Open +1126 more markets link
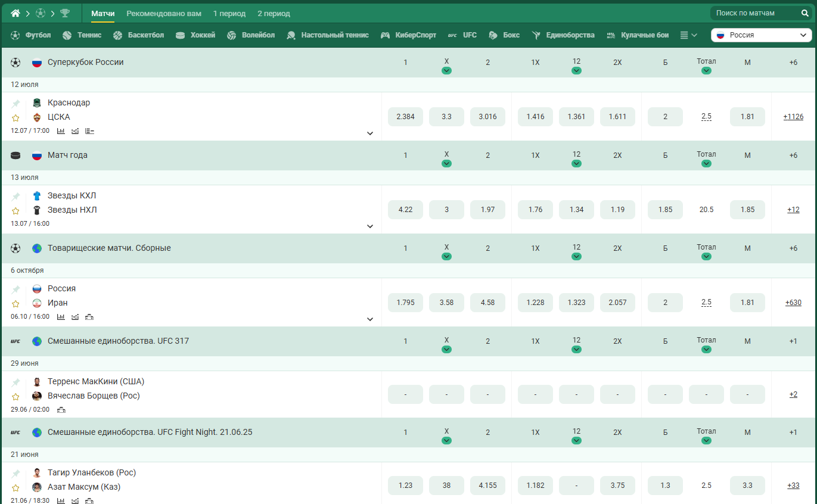This screenshot has width=817, height=504. click(x=793, y=117)
